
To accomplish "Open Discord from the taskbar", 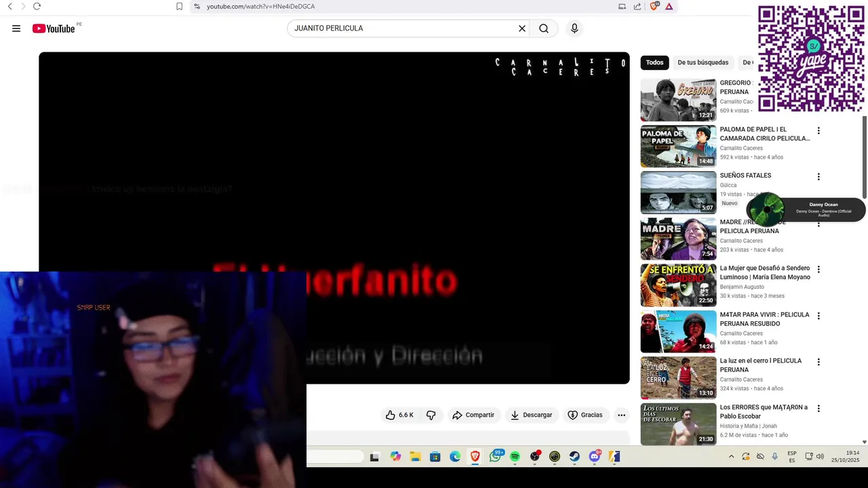I will coord(595,457).
